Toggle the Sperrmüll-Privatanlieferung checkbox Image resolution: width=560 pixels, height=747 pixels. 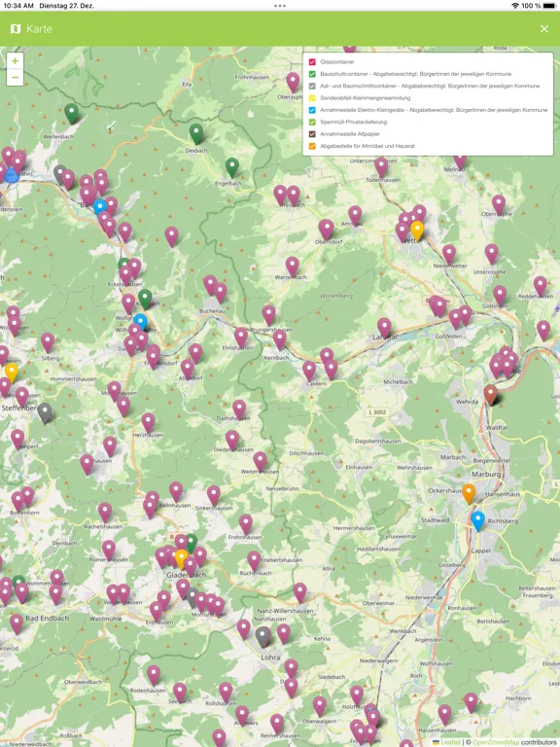tap(312, 122)
